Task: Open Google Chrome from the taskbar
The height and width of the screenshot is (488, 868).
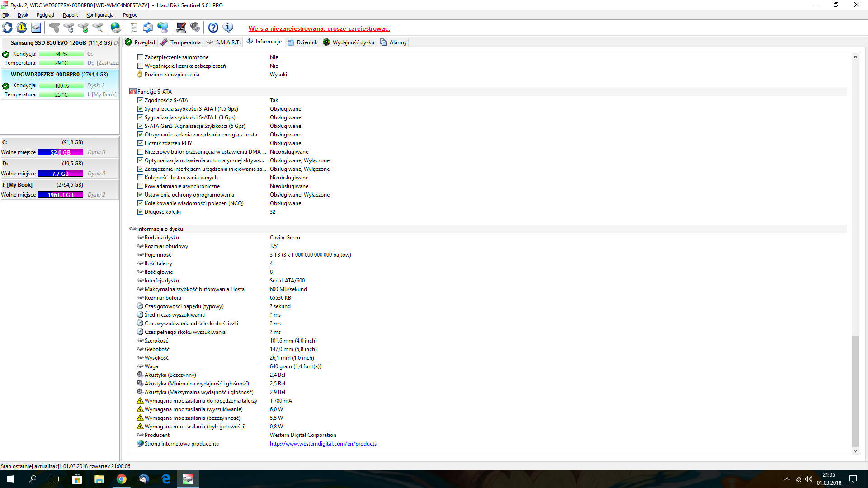Action: tap(122, 479)
